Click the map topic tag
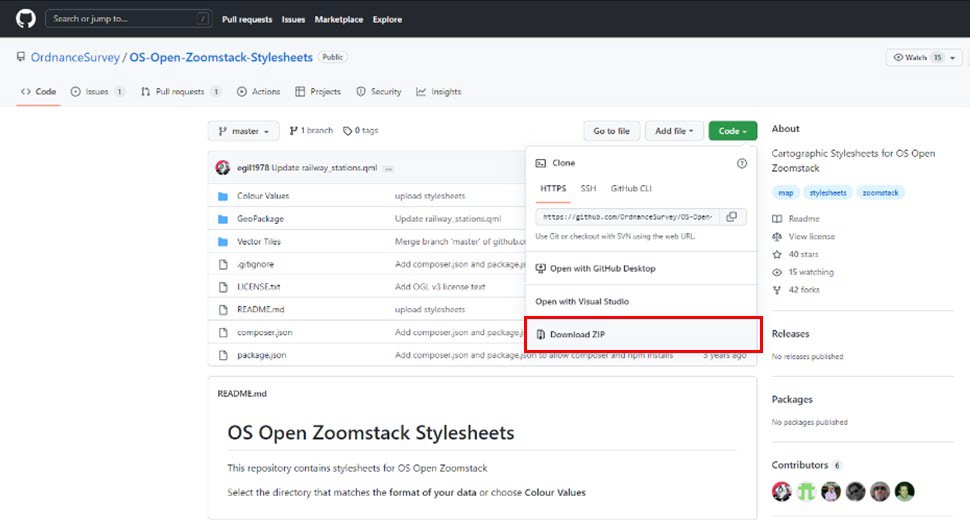The width and height of the screenshot is (970, 520). pyautogui.click(x=785, y=193)
